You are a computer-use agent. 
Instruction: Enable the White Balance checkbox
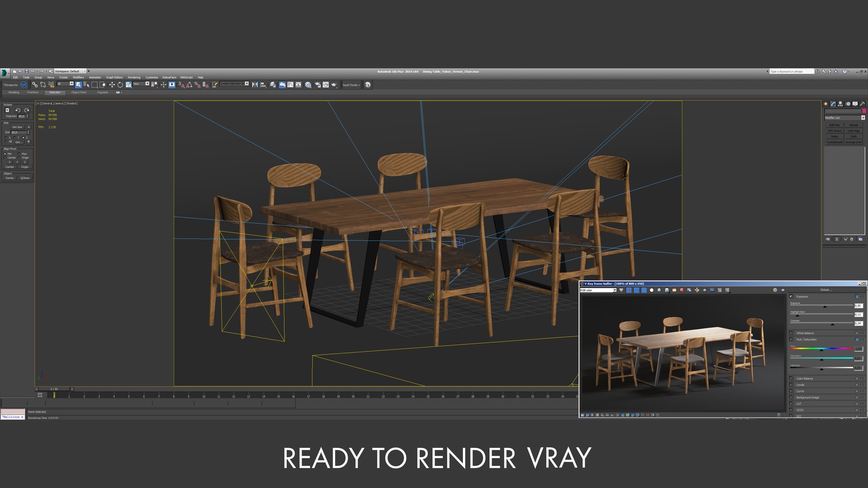(791, 333)
